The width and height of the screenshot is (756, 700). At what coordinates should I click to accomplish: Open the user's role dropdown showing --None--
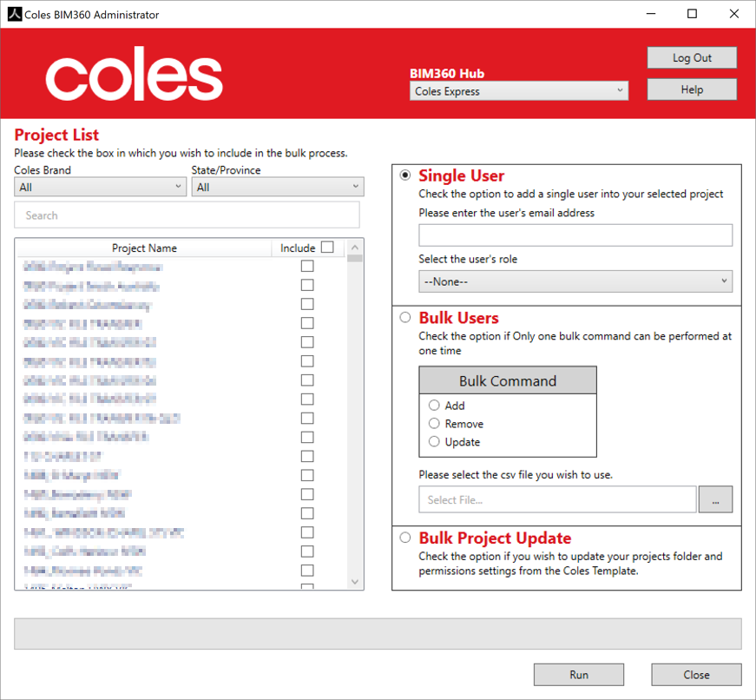pyautogui.click(x=575, y=281)
